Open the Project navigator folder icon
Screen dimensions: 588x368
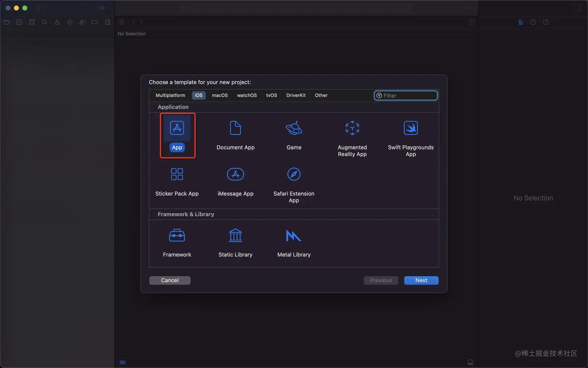pos(7,22)
